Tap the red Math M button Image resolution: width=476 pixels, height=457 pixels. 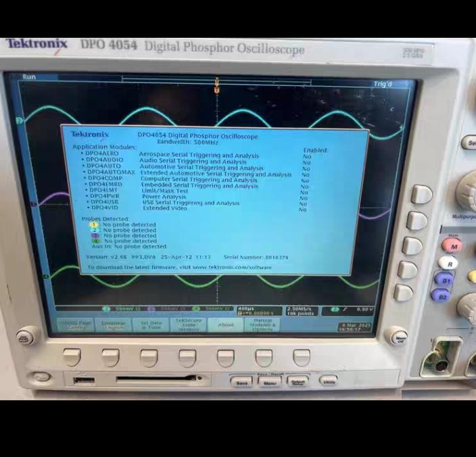pos(452,246)
